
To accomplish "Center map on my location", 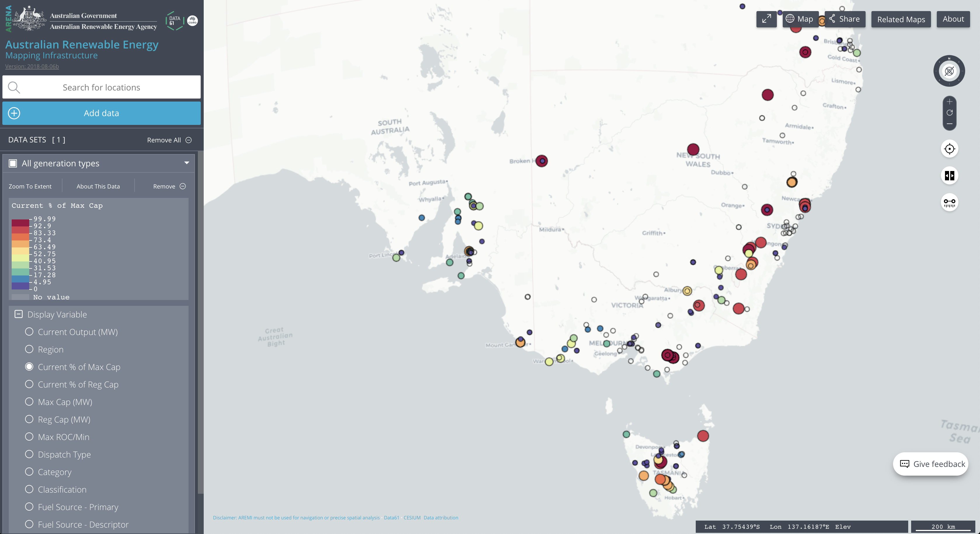I will pos(950,149).
